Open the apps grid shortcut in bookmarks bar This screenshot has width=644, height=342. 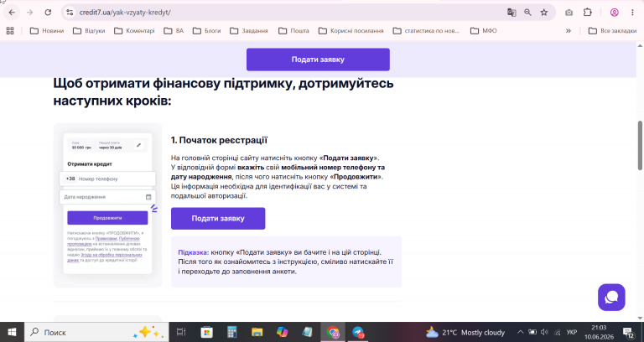pyautogui.click(x=10, y=31)
